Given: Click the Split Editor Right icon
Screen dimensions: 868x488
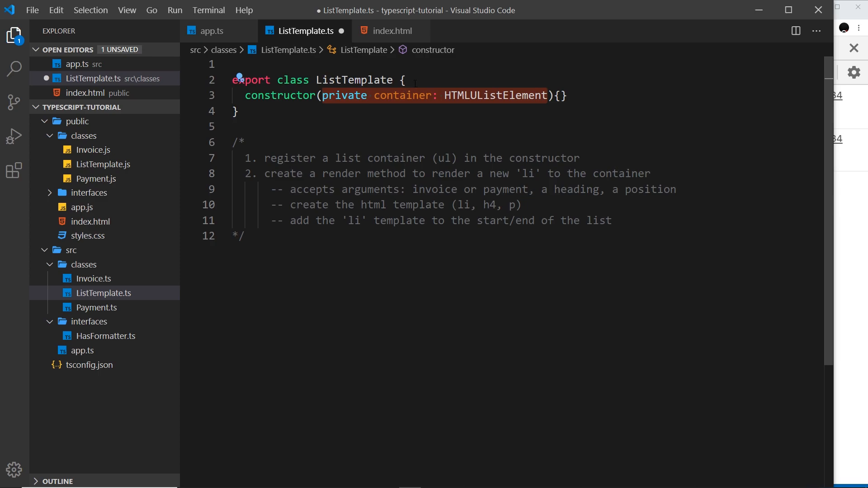Looking at the screenshot, I should click(796, 31).
